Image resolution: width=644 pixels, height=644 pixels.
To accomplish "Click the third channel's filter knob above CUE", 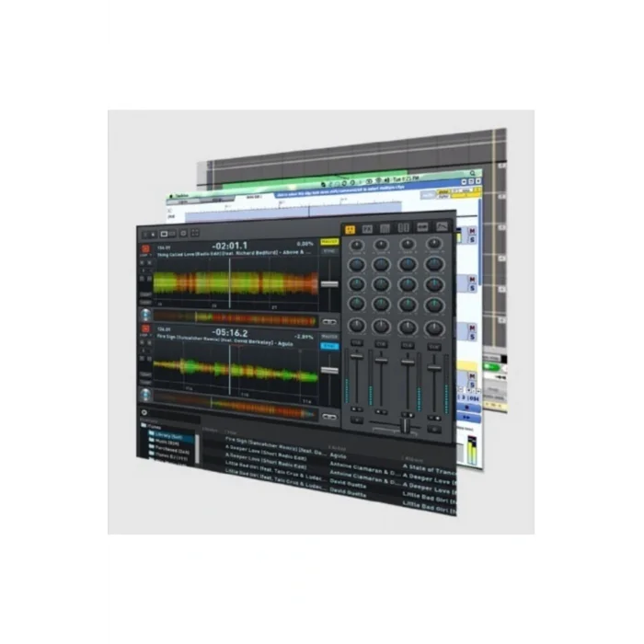I will (407, 328).
